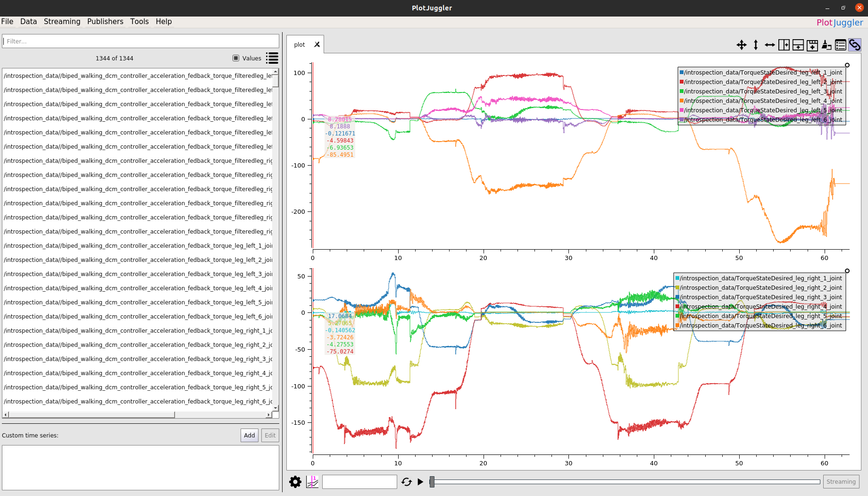
Task: Open the Data menu
Action: tap(28, 22)
